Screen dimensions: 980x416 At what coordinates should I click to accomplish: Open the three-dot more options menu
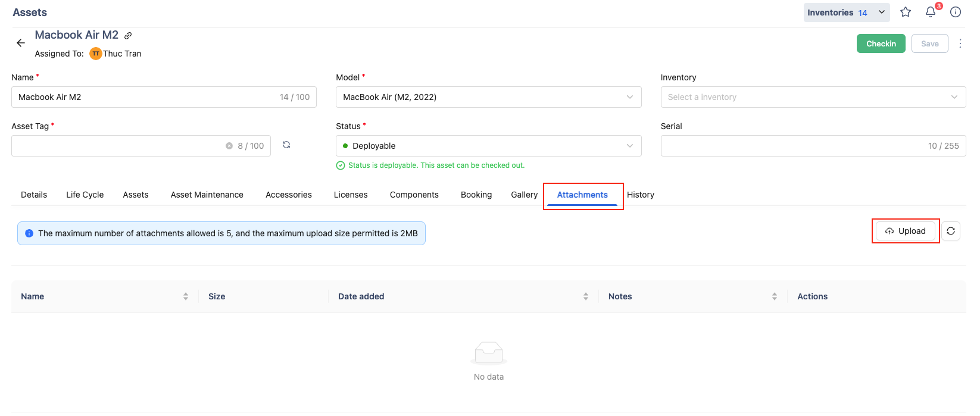[960, 43]
